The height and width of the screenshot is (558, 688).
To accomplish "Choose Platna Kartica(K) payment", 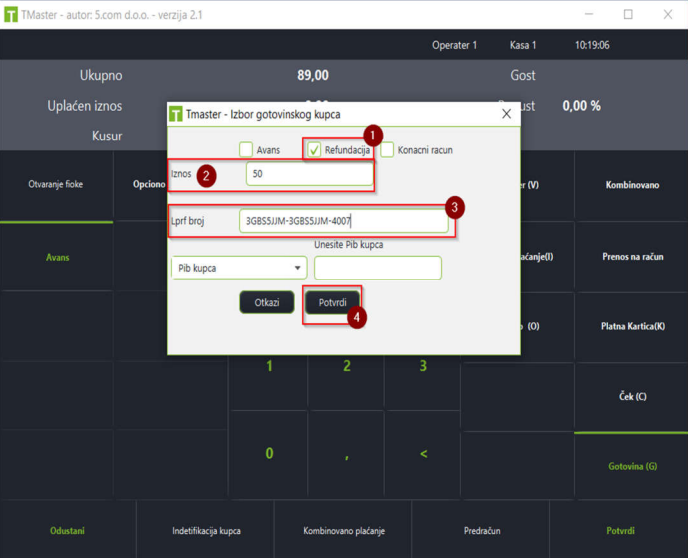I will (x=632, y=326).
